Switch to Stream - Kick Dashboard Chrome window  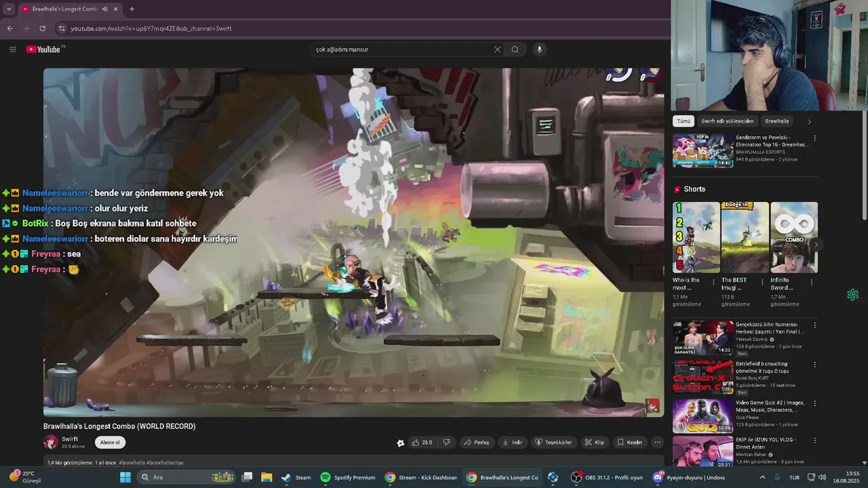click(x=421, y=477)
